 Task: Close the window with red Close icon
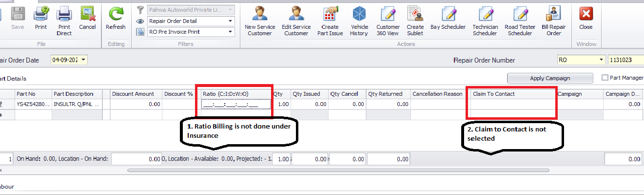[586, 18]
